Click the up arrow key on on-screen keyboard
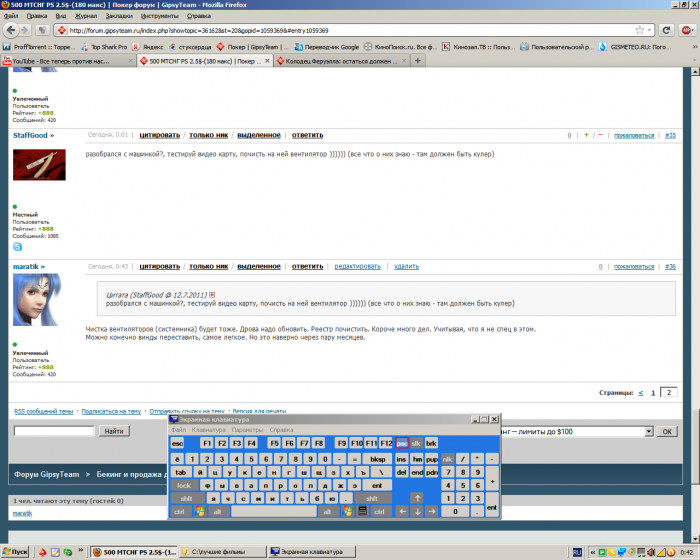The height and width of the screenshot is (560, 700). click(x=417, y=498)
